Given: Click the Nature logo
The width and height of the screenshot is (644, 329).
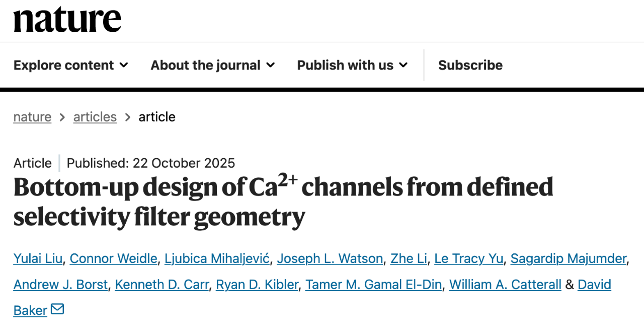Looking at the screenshot, I should coord(67,19).
